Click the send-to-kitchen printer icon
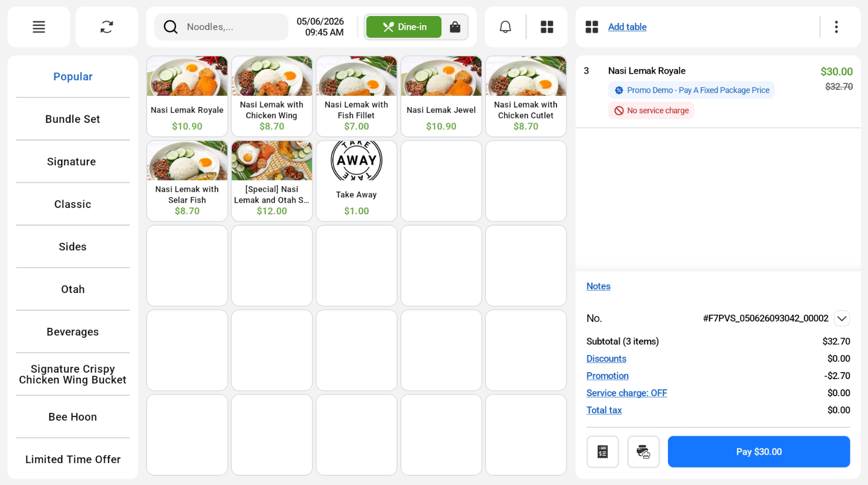 [643, 452]
